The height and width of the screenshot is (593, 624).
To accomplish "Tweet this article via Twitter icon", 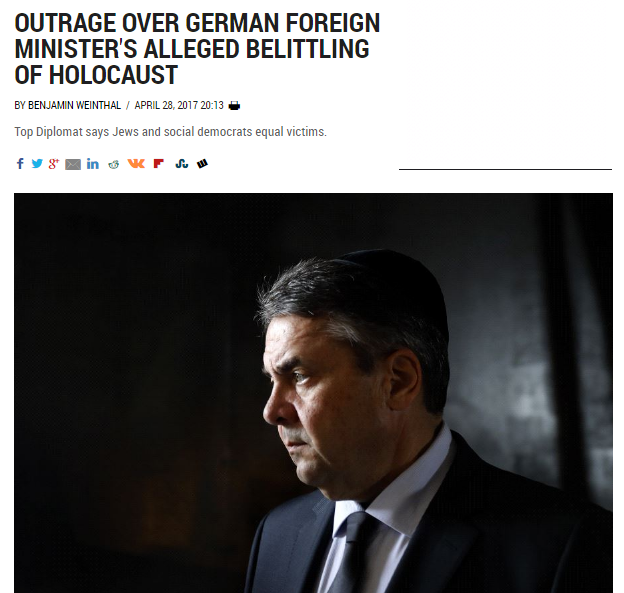I will [x=37, y=164].
